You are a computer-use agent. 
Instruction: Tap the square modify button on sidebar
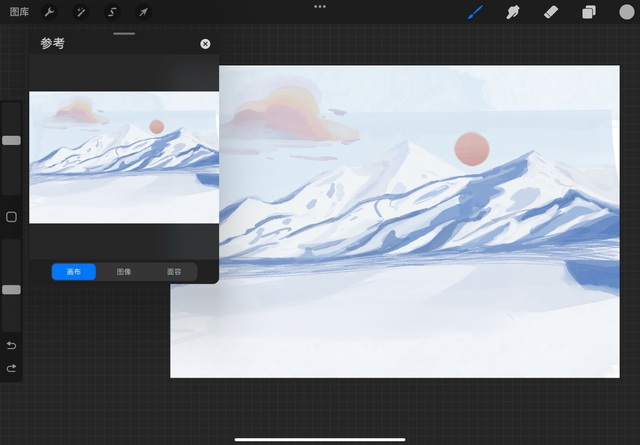pos(11,217)
